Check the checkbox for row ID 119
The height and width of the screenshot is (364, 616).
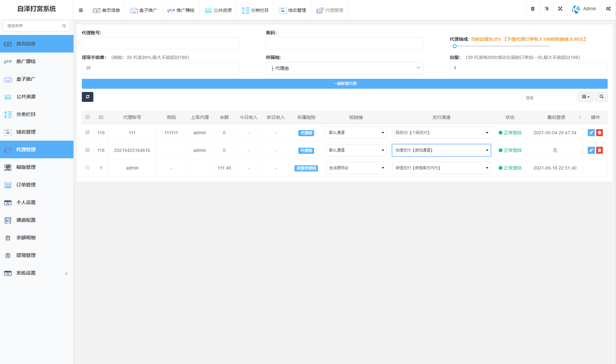click(88, 132)
